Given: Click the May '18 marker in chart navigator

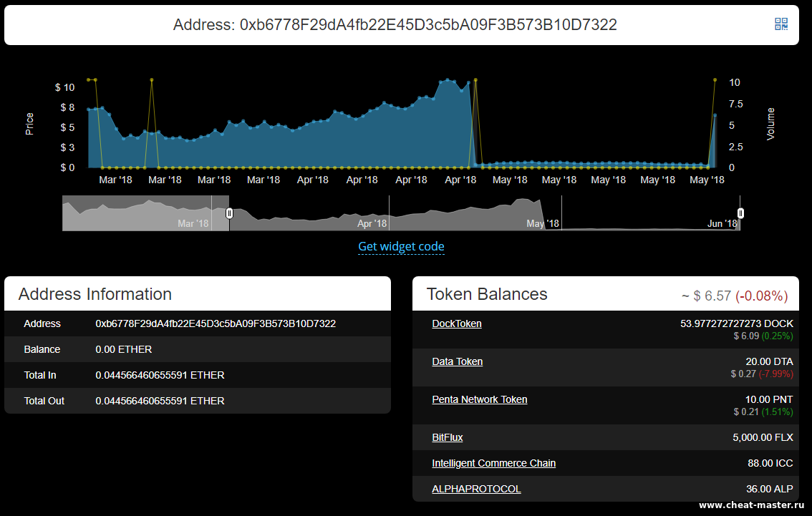Looking at the screenshot, I should tap(543, 224).
